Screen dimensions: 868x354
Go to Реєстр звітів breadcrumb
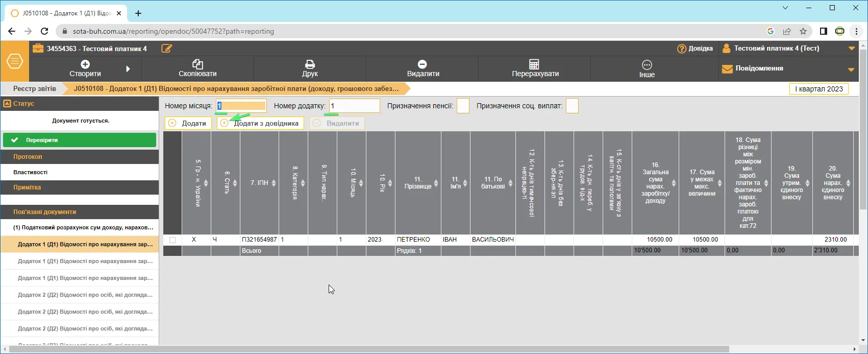(35, 88)
